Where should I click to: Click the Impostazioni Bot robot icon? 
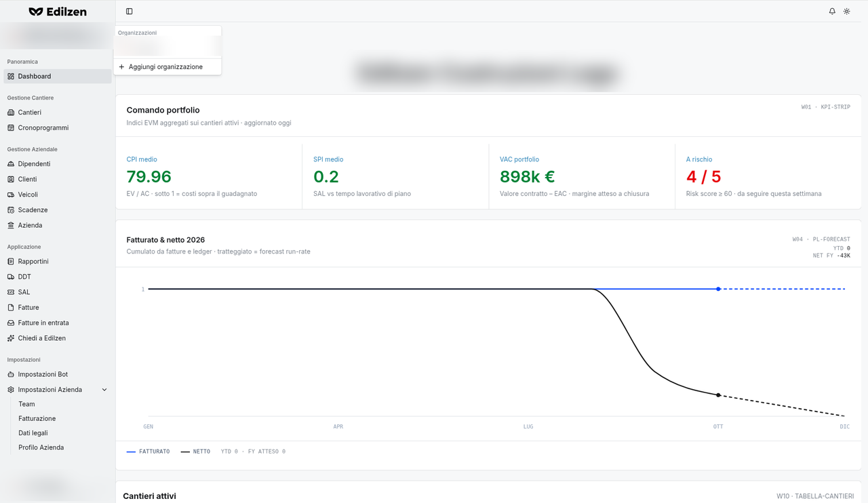(11, 374)
